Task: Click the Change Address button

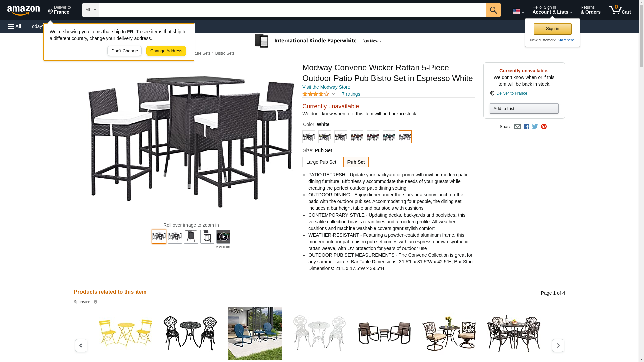Action: click(x=166, y=51)
